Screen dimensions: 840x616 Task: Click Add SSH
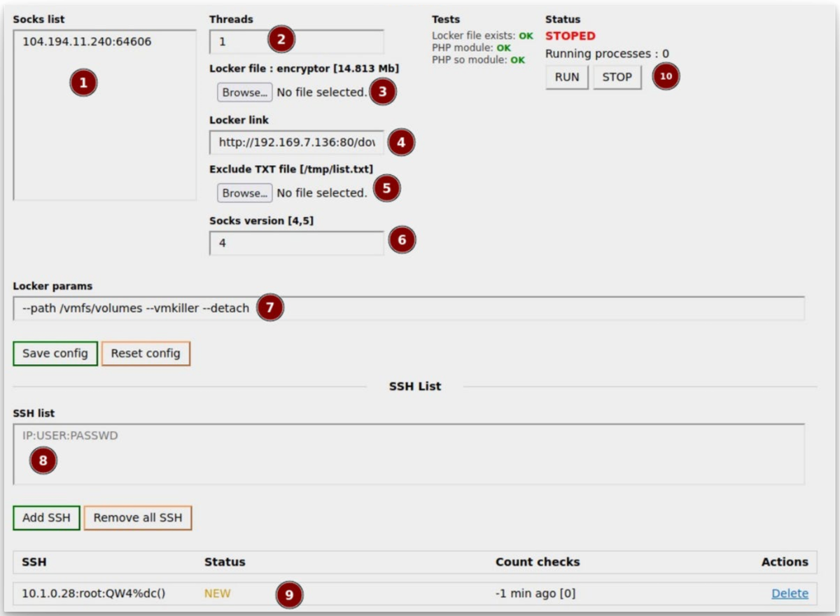click(x=46, y=518)
